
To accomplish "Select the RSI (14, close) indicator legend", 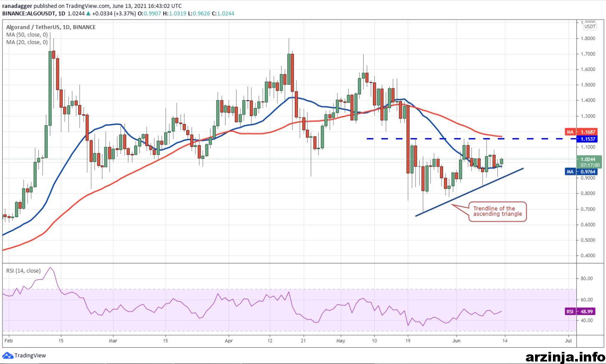I will pyautogui.click(x=23, y=271).
